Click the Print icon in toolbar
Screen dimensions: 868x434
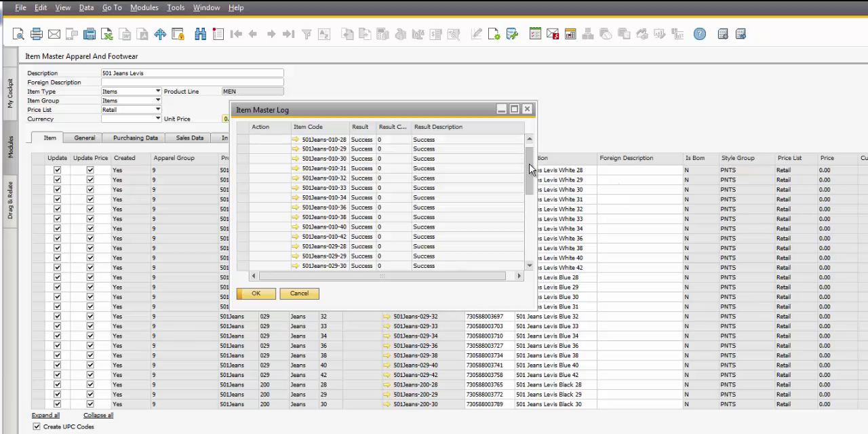pyautogui.click(x=37, y=34)
